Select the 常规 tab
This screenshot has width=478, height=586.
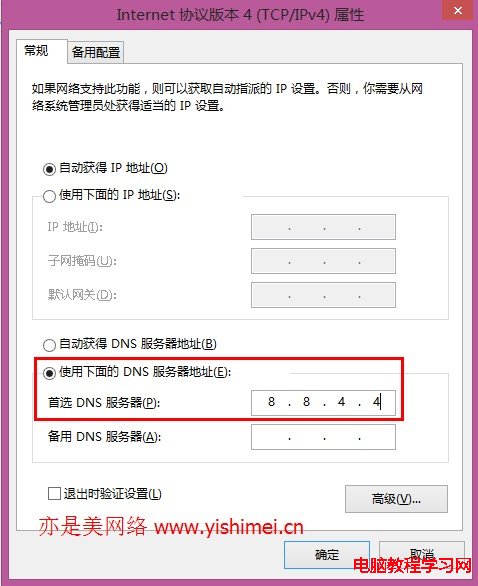tap(36, 50)
